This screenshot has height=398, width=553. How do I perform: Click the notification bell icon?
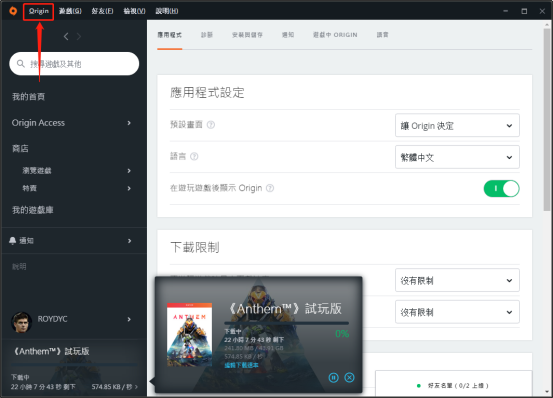tap(13, 240)
